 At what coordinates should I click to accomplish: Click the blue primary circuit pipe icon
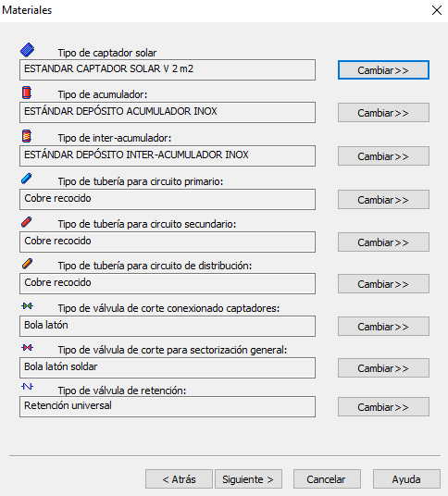click(27, 179)
